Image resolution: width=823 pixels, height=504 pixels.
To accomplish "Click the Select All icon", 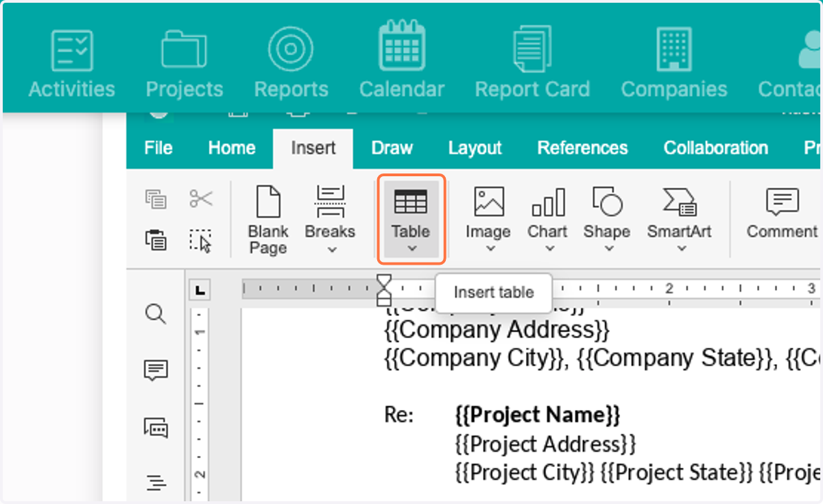I will pos(201,241).
